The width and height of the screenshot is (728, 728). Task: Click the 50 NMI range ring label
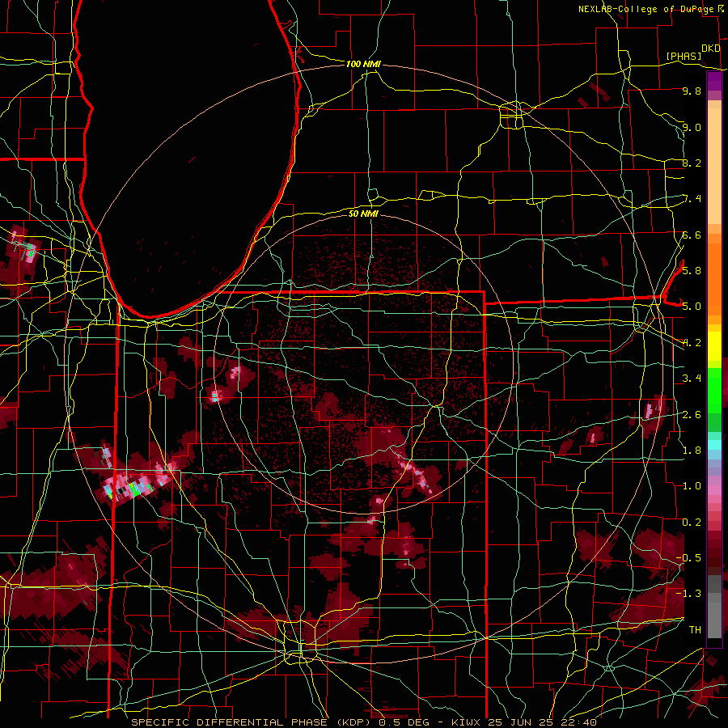[363, 214]
